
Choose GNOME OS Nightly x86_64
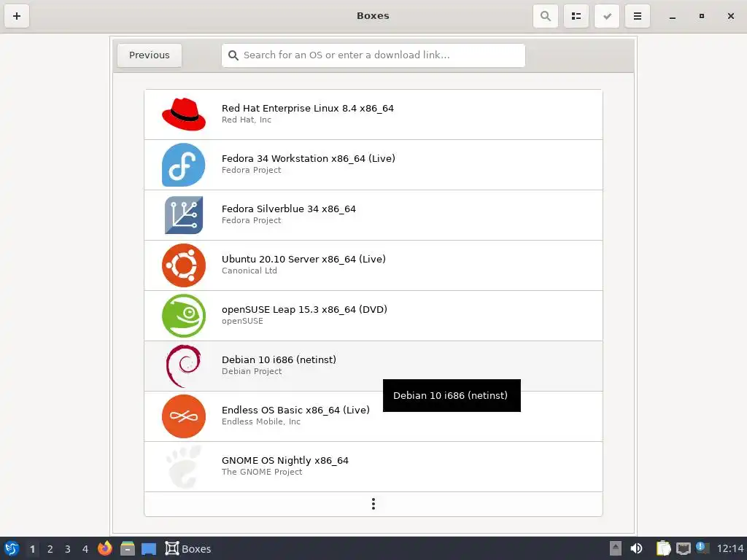(373, 467)
